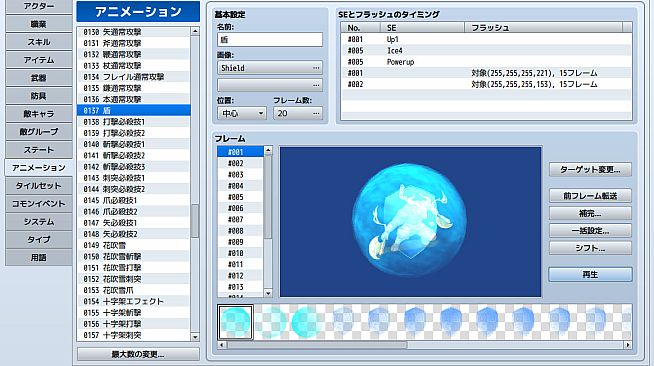Open the フレーム数 frame count selector
Image resolution: width=654 pixels, height=366 pixels.
point(298,113)
